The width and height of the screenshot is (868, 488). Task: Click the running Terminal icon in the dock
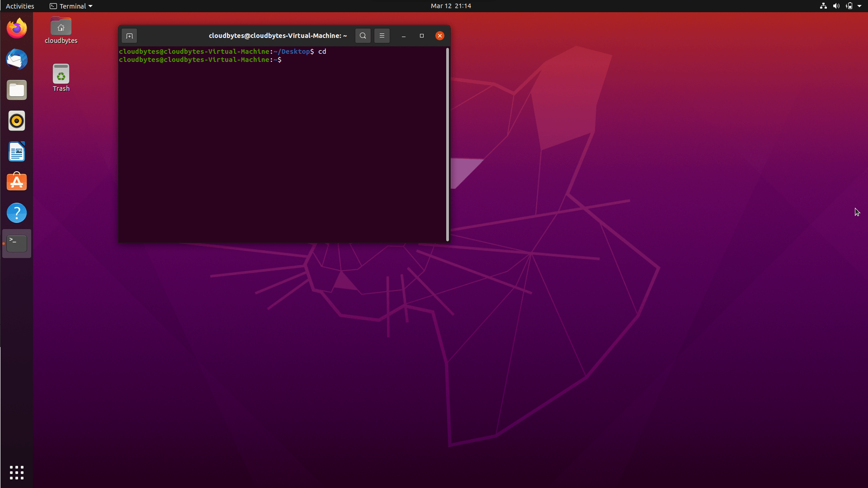16,243
